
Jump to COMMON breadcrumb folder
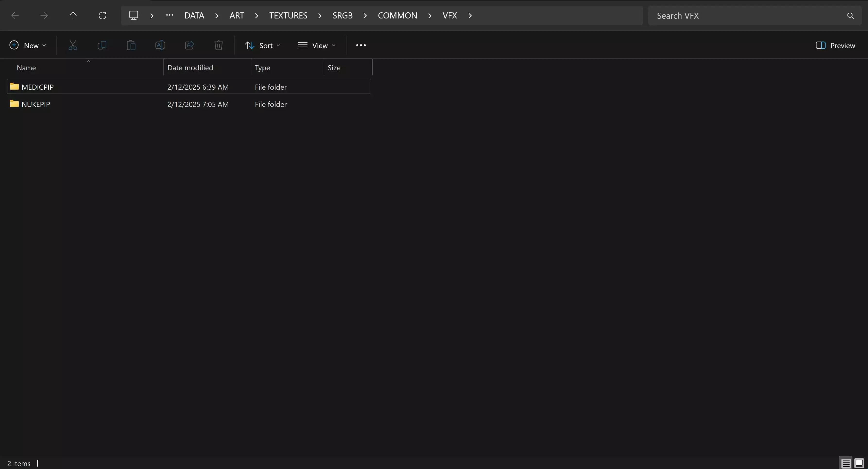pos(397,16)
